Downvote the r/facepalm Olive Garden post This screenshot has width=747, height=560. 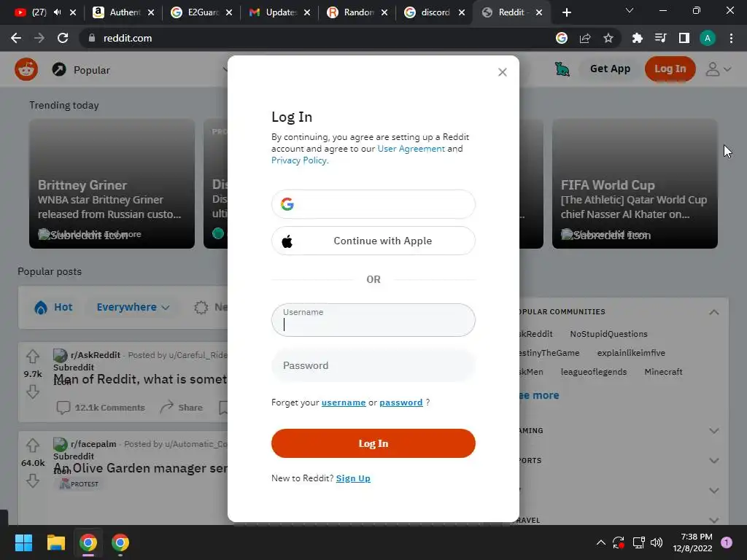click(32, 481)
